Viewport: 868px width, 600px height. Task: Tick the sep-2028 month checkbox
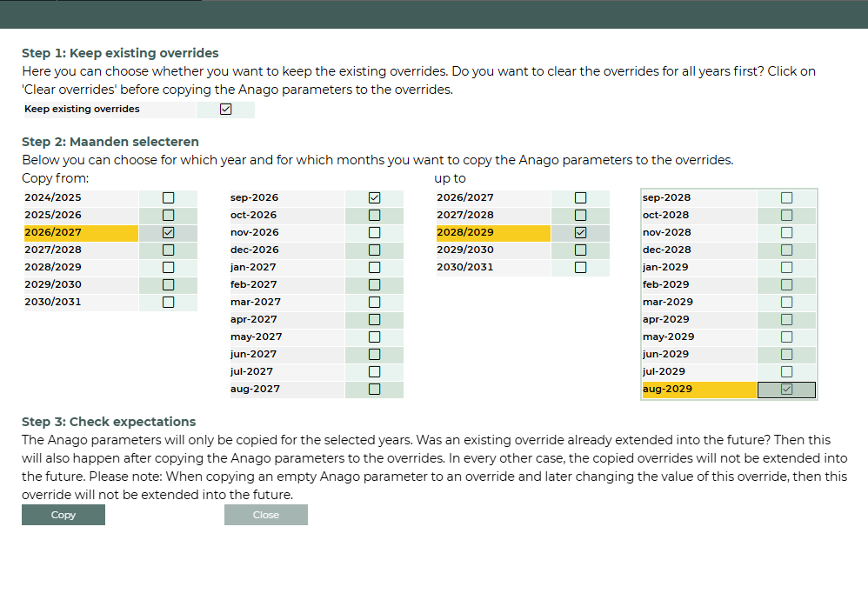[787, 197]
